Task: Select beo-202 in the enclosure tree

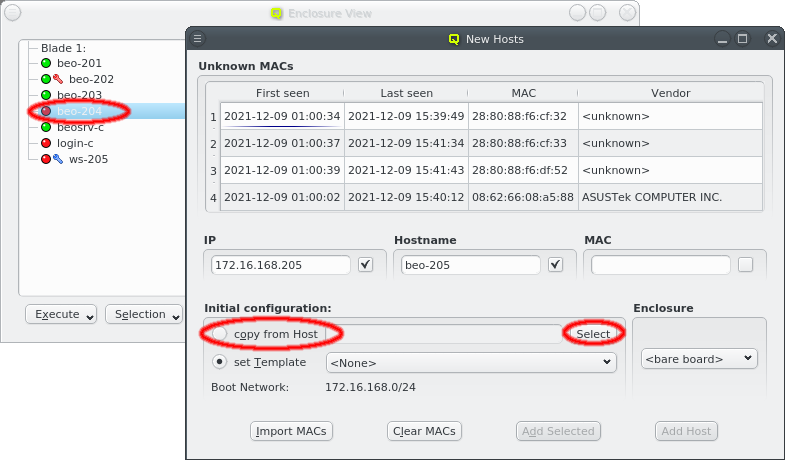Action: pos(91,79)
